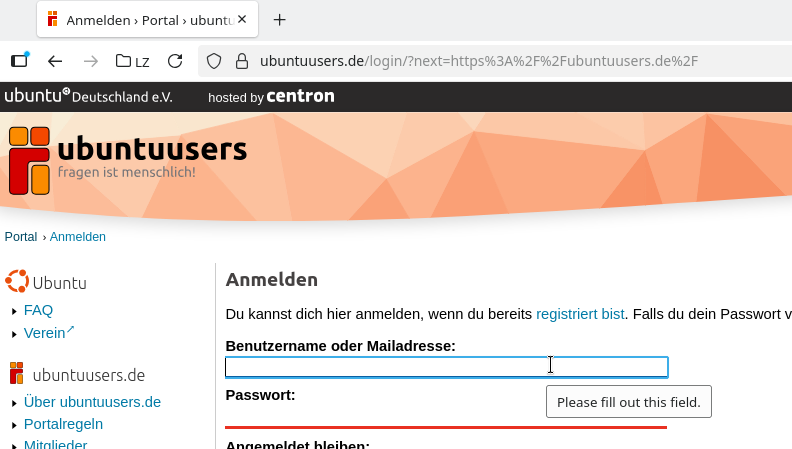
Task: Click the Anmelden breadcrumb link
Action: (78, 237)
